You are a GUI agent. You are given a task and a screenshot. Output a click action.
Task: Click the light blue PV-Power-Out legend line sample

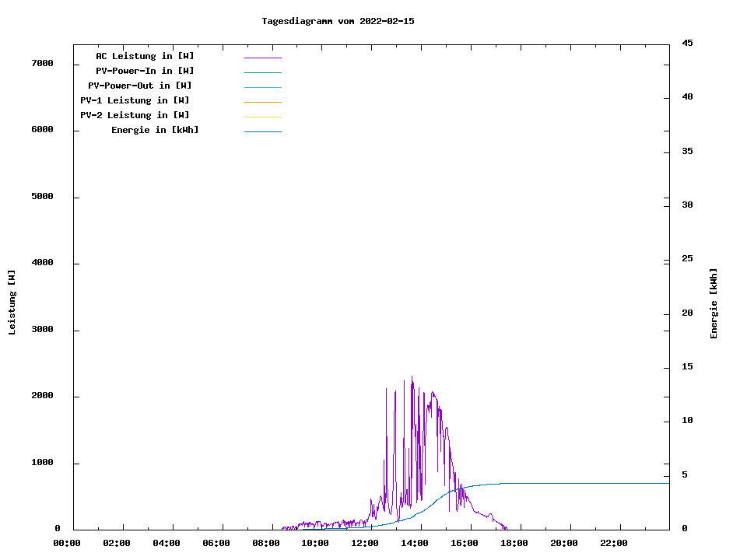262,87
